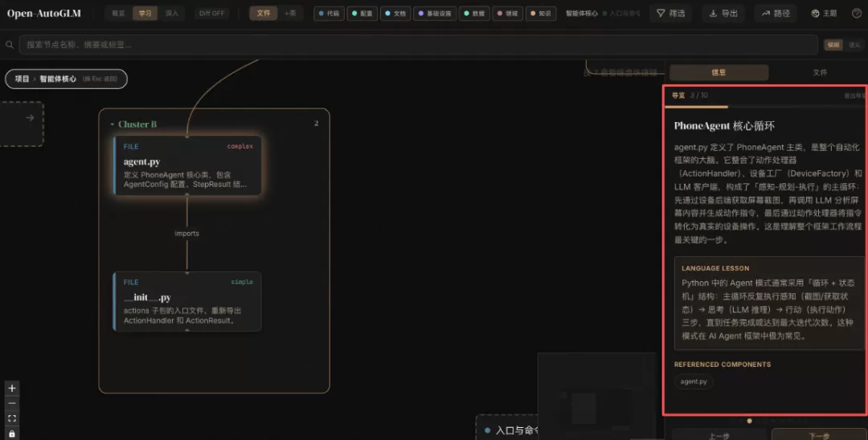Toggle the +类 grouping button

pyautogui.click(x=290, y=14)
